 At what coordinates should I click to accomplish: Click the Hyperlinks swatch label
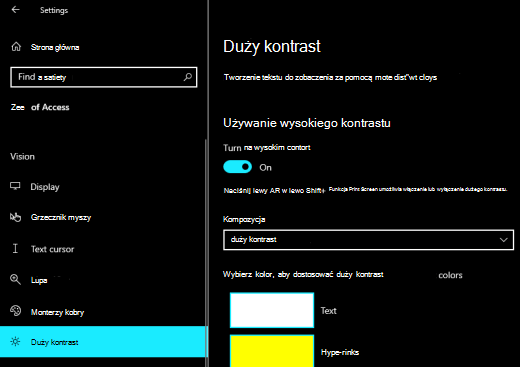[340, 352]
